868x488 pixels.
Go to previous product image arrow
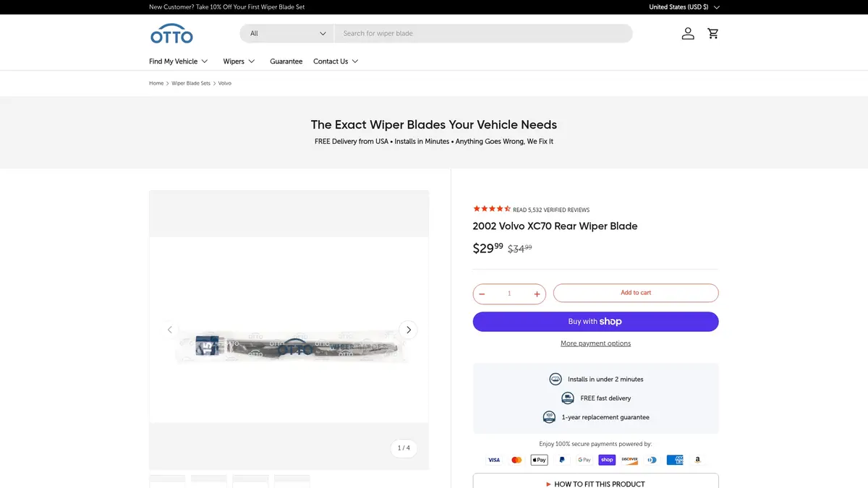click(x=170, y=330)
